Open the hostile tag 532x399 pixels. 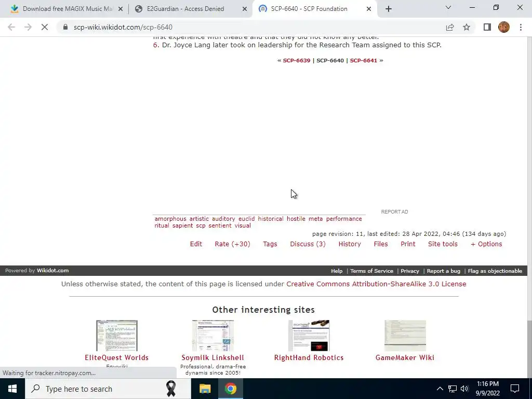pos(296,219)
